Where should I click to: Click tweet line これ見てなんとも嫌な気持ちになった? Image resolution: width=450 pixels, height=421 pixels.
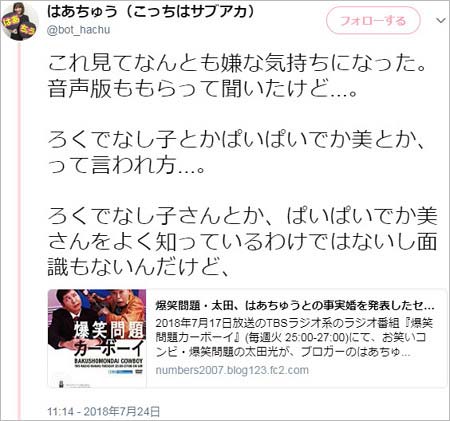point(237,64)
